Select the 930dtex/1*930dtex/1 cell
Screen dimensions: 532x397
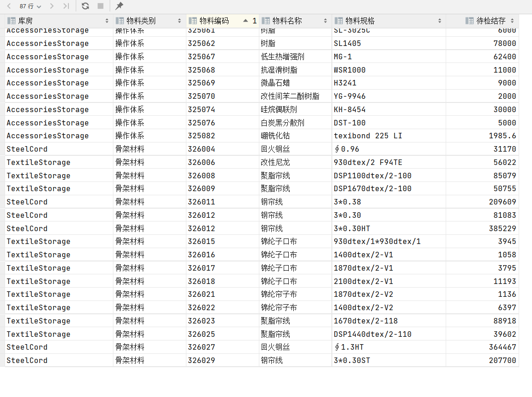389,241
